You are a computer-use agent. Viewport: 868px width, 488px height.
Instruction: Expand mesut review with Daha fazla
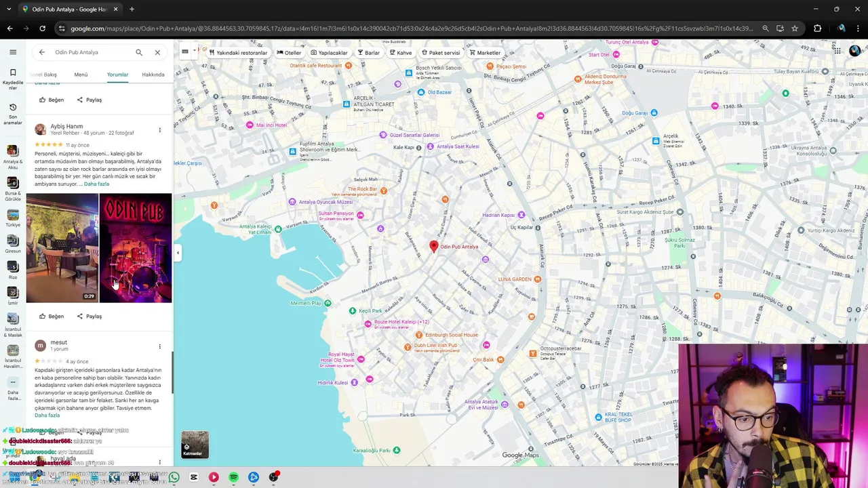click(47, 415)
